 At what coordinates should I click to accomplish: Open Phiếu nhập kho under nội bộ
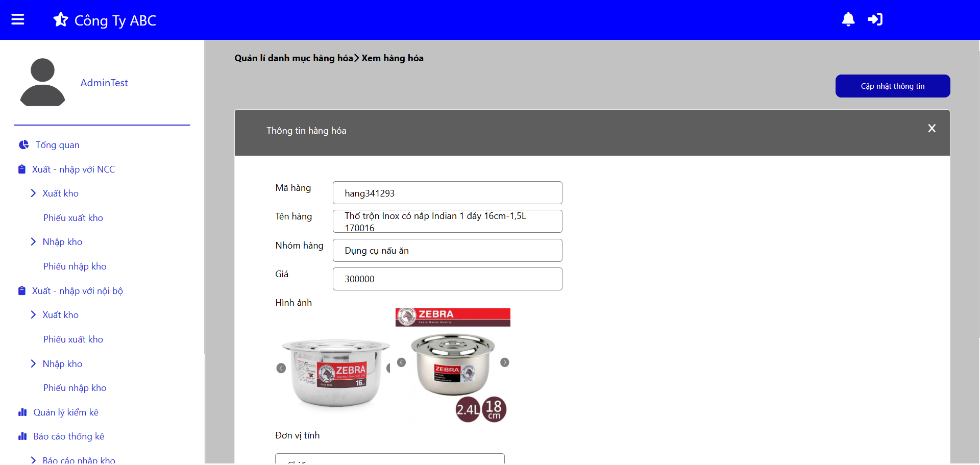[75, 388]
